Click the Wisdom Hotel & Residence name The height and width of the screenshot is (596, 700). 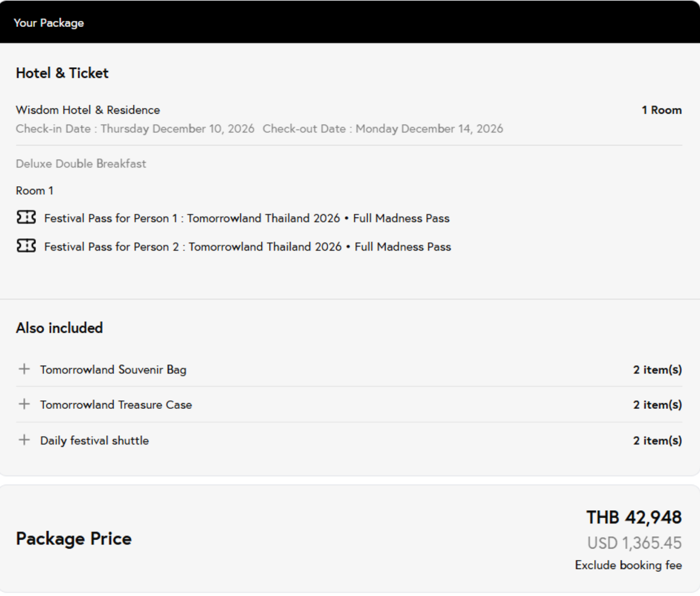(x=88, y=110)
